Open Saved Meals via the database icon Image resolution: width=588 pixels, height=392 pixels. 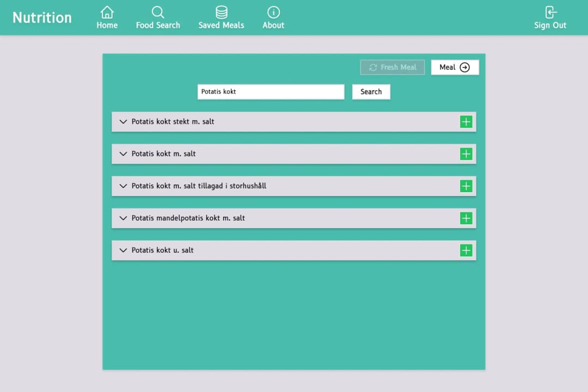point(221,11)
